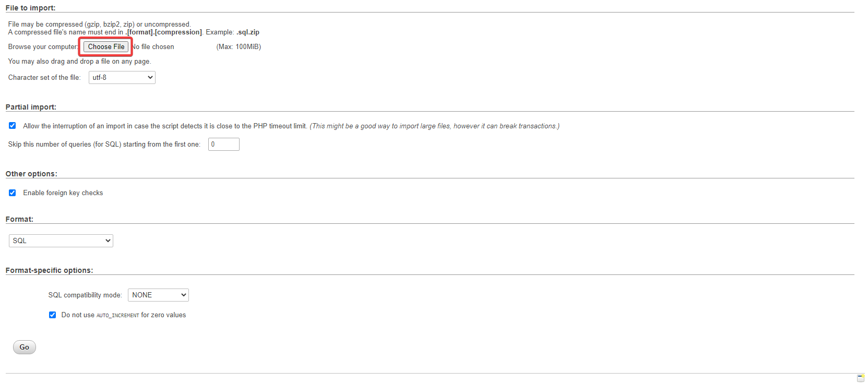
Task: Click the "Character set of the file" label
Action: [44, 78]
